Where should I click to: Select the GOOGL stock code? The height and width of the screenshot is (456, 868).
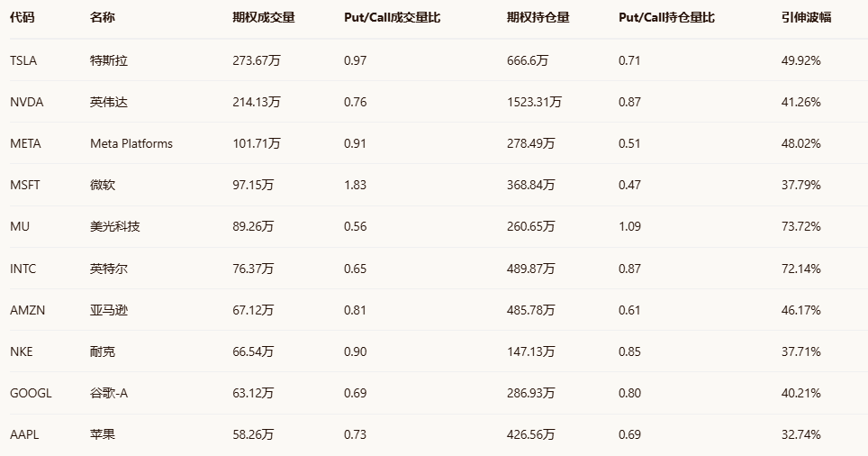[x=32, y=393]
